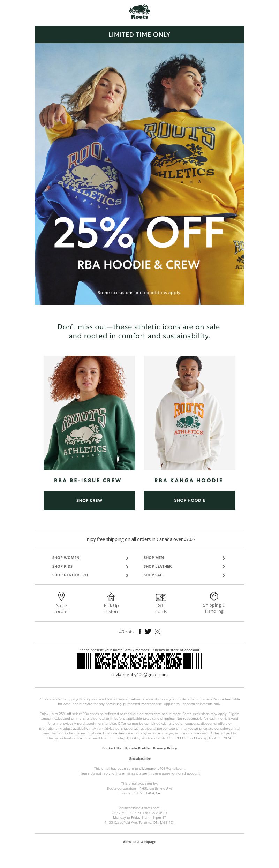
Task: Open the Roots Instagram icon
Action: coord(158,631)
